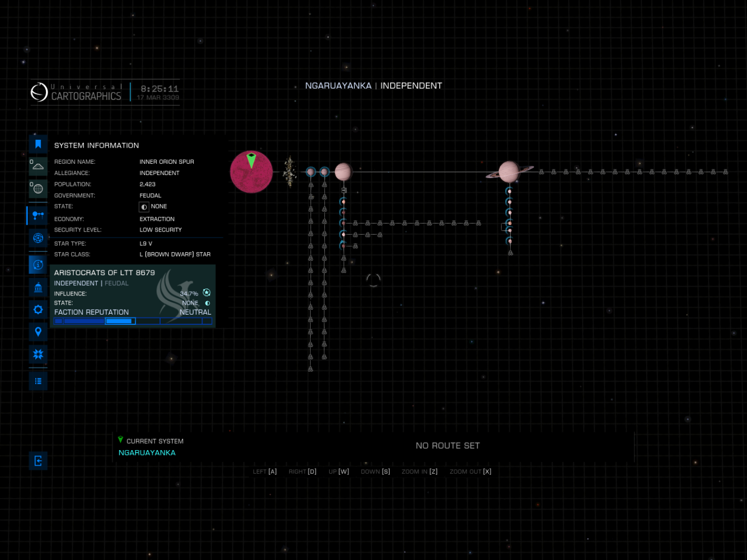This screenshot has width=747, height=560.
Task: Click the 8:25:11 clock display
Action: (x=160, y=89)
